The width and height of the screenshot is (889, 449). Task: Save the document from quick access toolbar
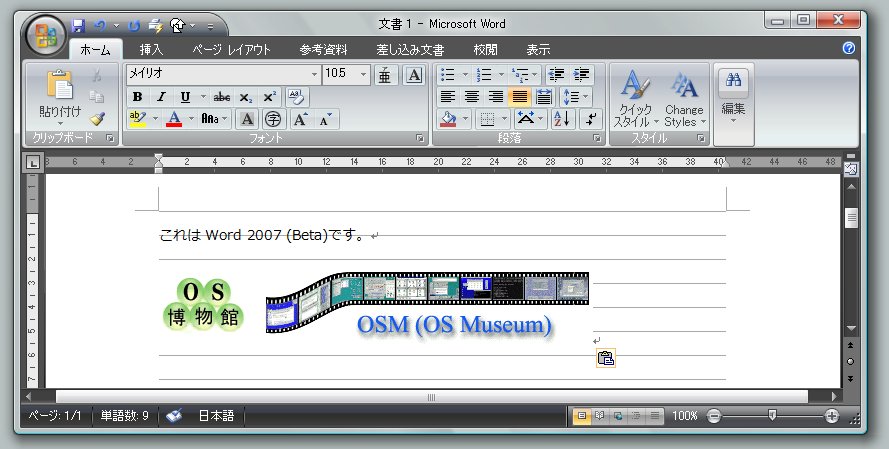pos(78,26)
